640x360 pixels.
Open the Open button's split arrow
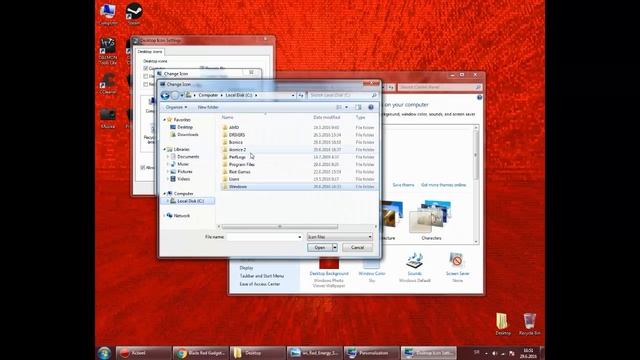tap(335, 248)
